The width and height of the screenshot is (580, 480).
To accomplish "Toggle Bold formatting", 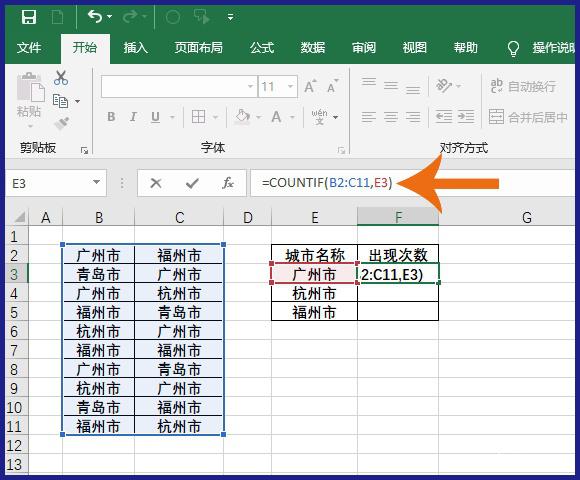I will pos(111,117).
